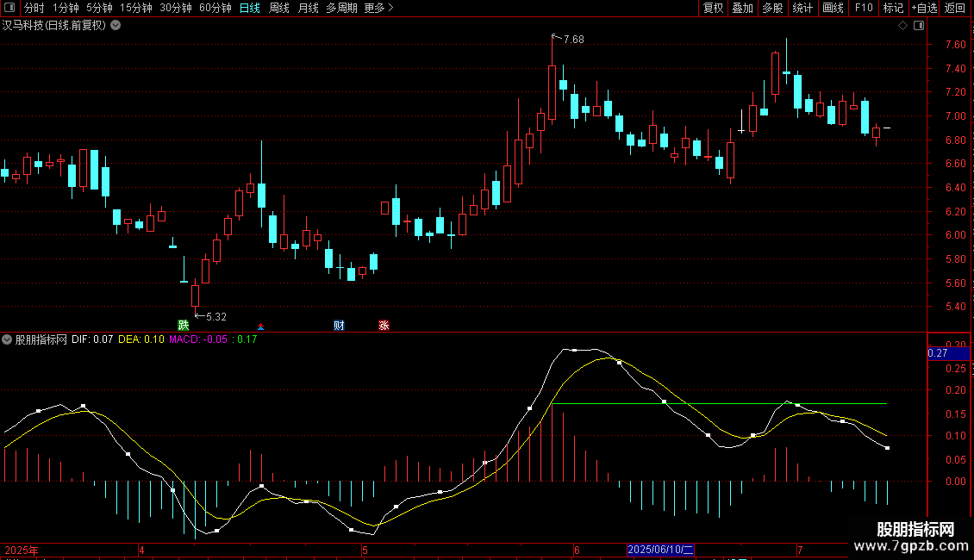
Task: Switch to the 月线 monthly tab
Action: click(308, 8)
